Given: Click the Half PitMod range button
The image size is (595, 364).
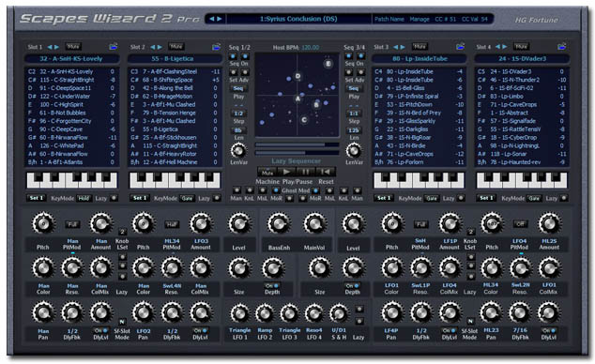Looking at the screenshot, I should point(172,224).
